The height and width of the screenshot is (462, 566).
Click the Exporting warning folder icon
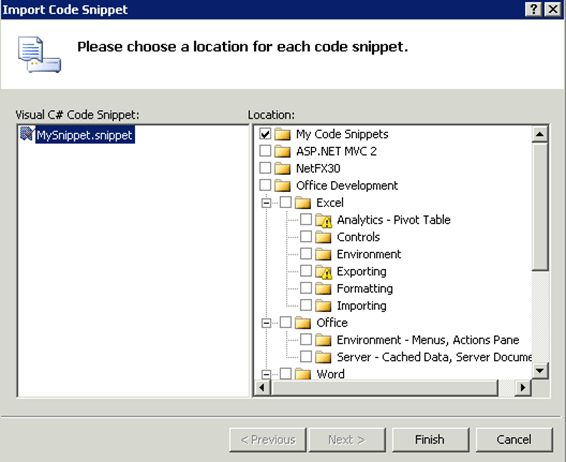tap(323, 272)
